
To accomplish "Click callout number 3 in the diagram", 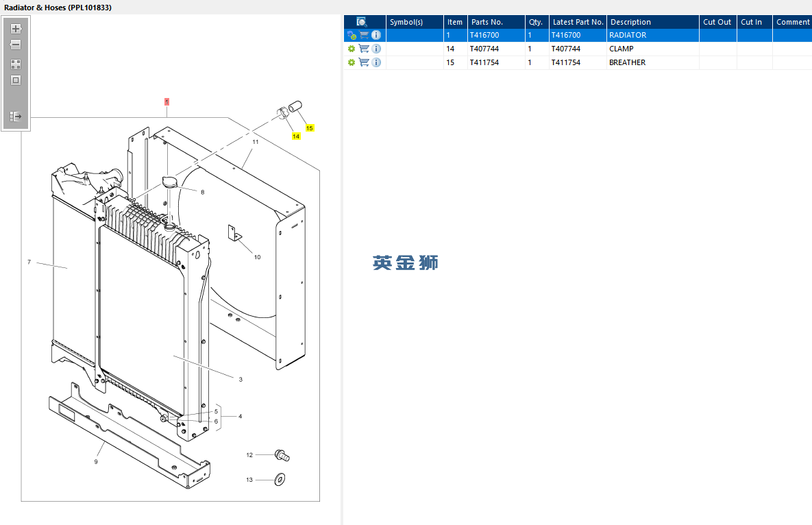I will [241, 380].
